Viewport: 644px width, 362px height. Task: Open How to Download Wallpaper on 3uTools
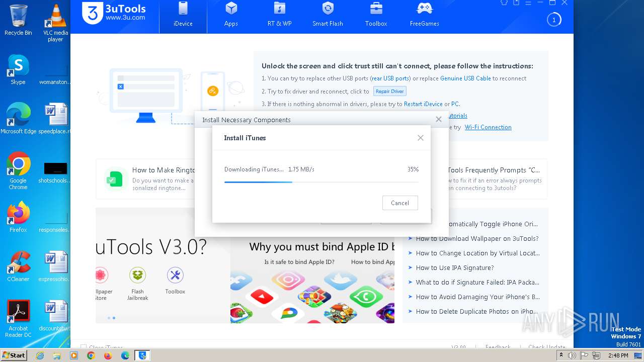tap(477, 239)
